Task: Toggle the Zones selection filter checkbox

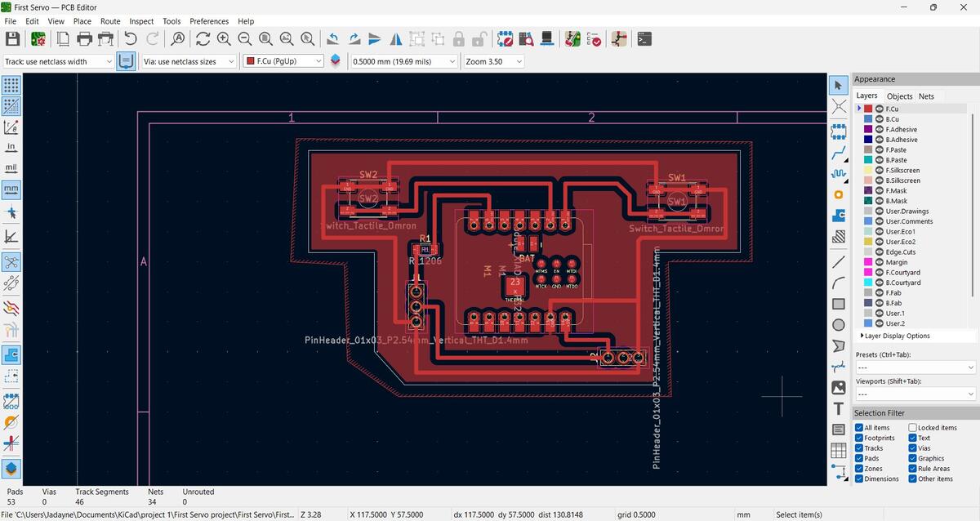Action: click(x=859, y=469)
